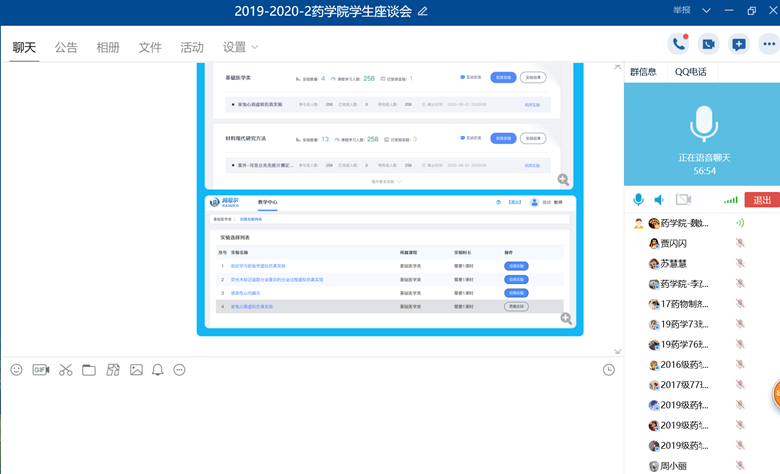Insert a picture with the image icon

(136, 370)
